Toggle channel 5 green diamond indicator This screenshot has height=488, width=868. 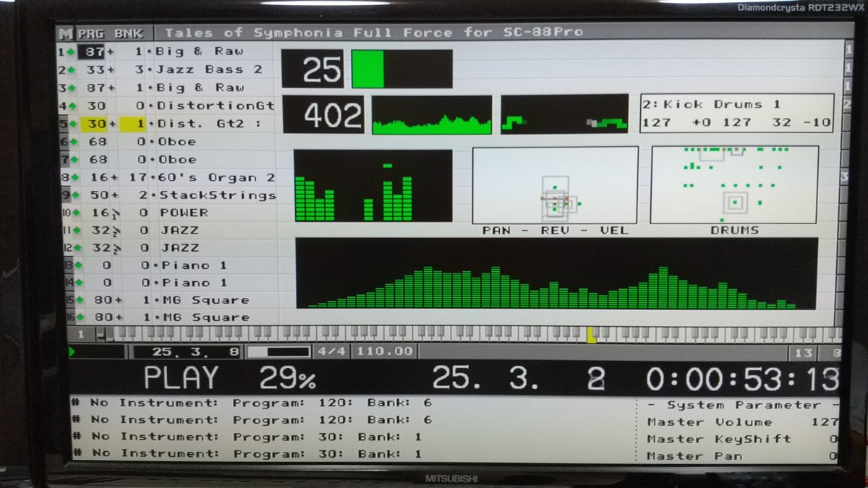(x=72, y=124)
